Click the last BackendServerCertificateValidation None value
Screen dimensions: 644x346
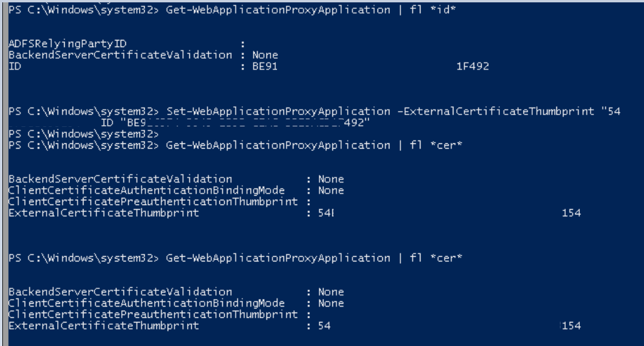(x=331, y=292)
